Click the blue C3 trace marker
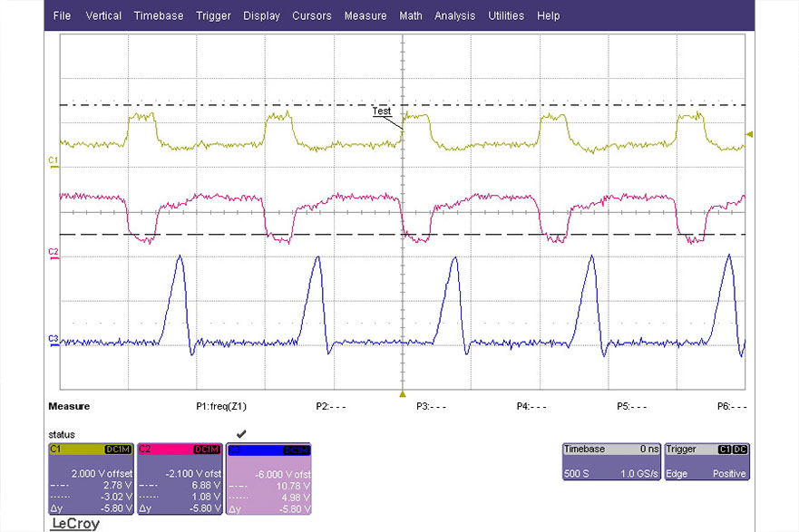799x532 pixels. (x=53, y=339)
